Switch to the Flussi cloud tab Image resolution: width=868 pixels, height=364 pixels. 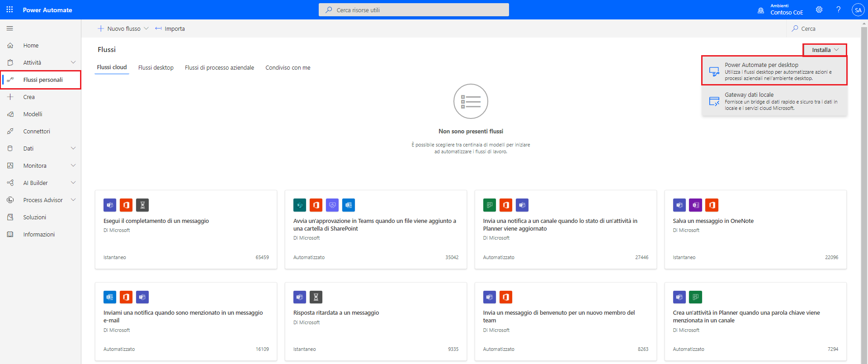[x=112, y=67]
